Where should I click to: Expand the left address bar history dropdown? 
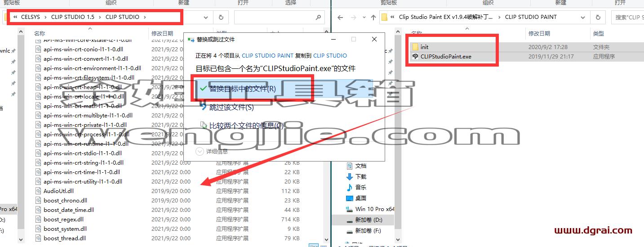(x=206, y=17)
